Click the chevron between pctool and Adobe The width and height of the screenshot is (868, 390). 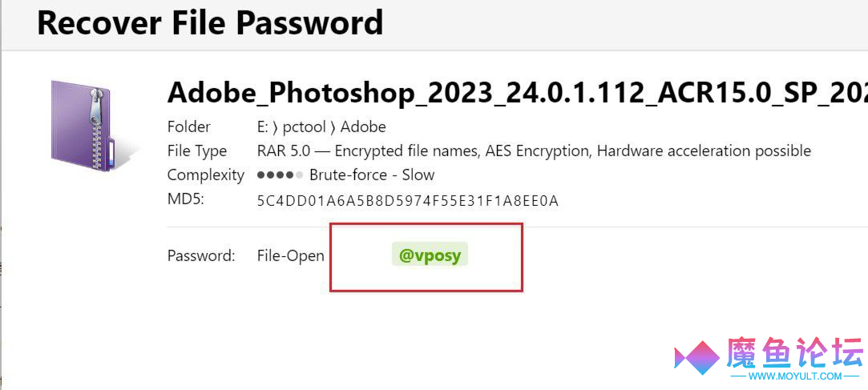tap(333, 128)
